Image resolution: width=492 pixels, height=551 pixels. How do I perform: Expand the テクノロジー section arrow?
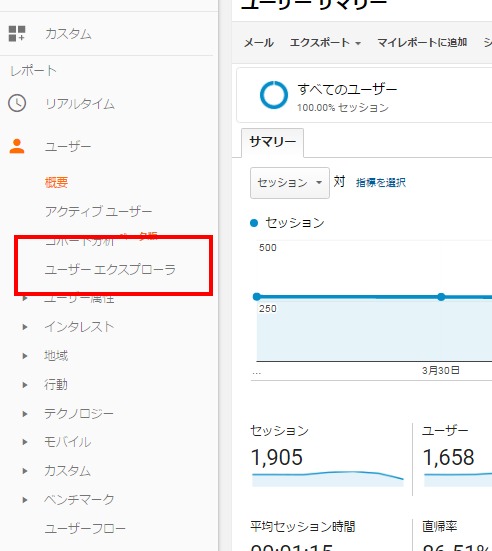pyautogui.click(x=25, y=414)
